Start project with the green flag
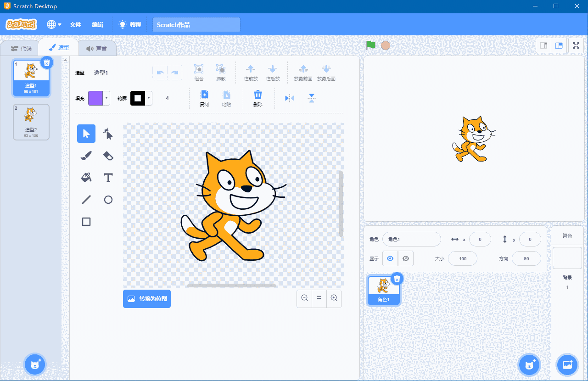588x381 pixels. pos(371,45)
